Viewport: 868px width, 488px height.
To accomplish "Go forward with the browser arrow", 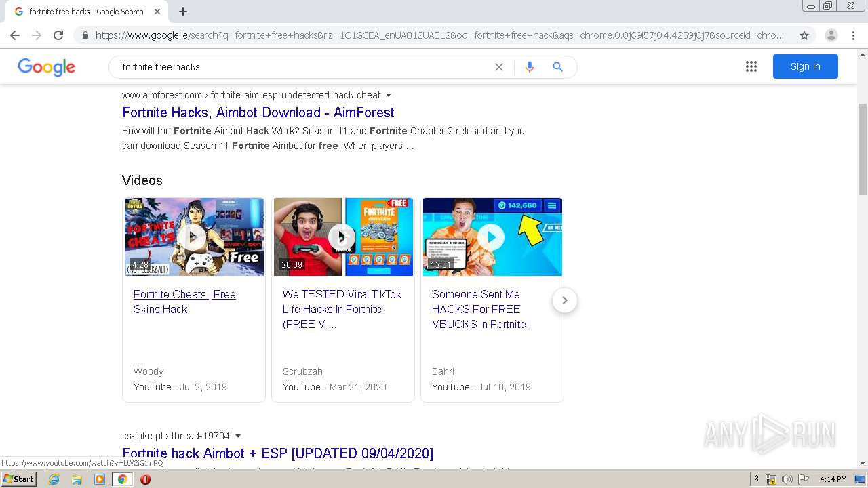I will click(x=37, y=35).
